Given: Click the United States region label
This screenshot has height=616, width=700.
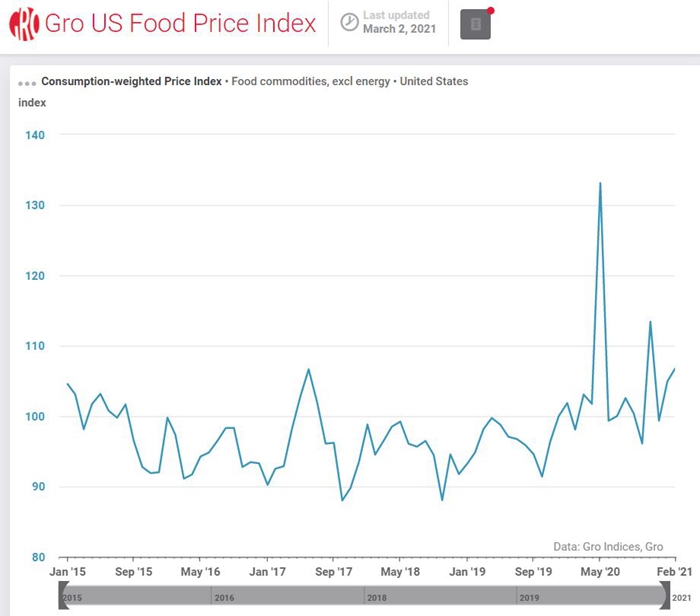Looking at the screenshot, I should (434, 81).
